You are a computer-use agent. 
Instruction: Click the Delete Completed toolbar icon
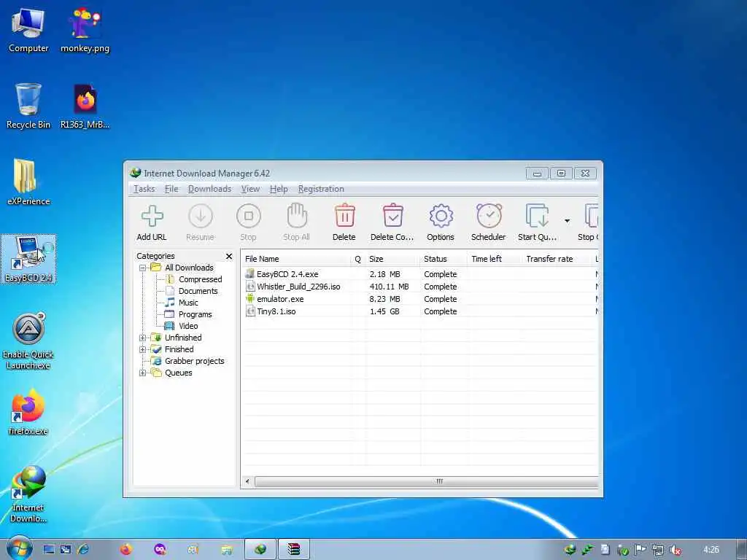coord(392,216)
